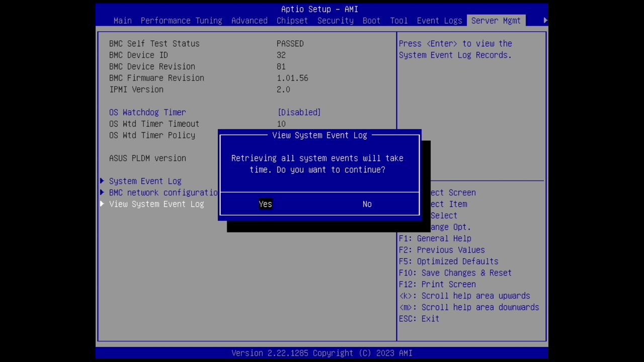Select the OS Wtd Timer Timeout label
The height and width of the screenshot is (362, 644).
[154, 124]
